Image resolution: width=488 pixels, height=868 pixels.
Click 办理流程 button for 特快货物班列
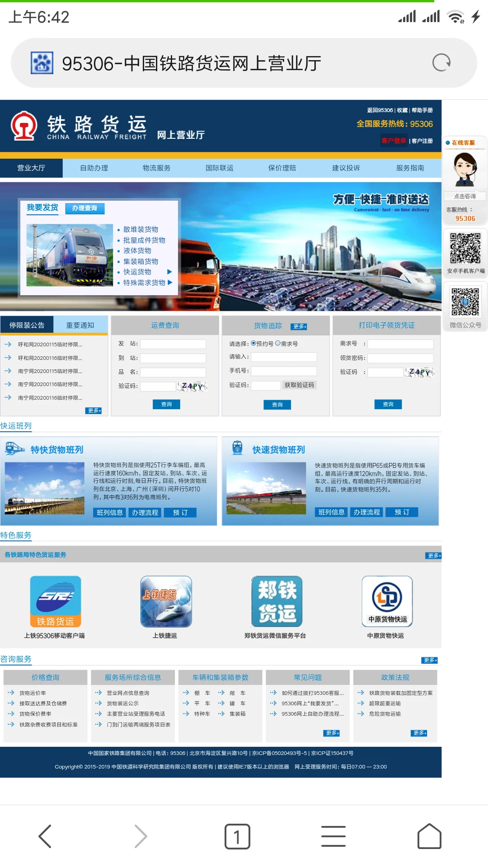tap(145, 512)
